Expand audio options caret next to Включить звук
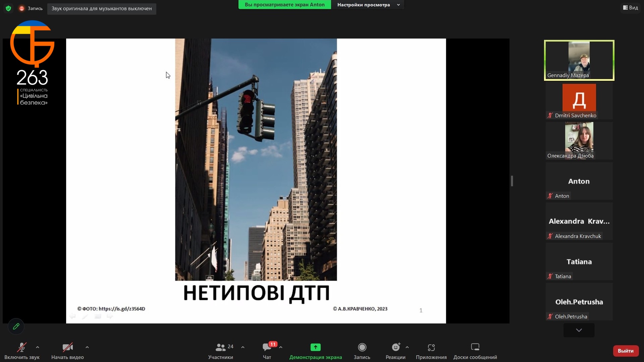The image size is (644, 362). tap(38, 347)
